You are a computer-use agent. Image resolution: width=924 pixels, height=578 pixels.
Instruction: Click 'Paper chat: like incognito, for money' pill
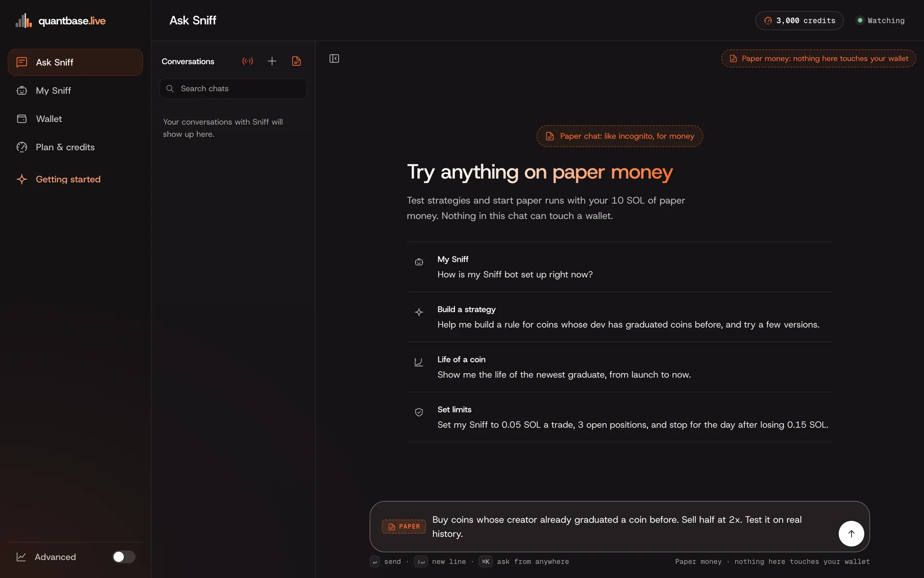[620, 136]
